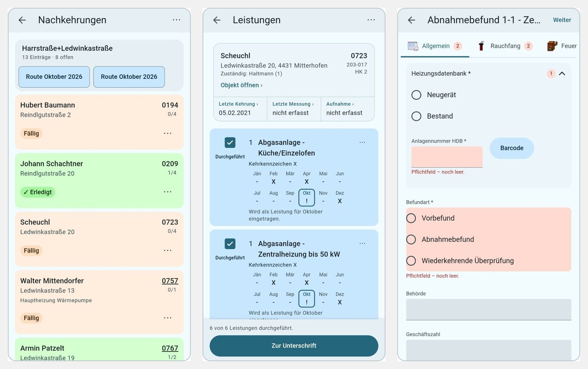Collapse the Heizungsdatenbank section
The width and height of the screenshot is (588, 369).
562,73
